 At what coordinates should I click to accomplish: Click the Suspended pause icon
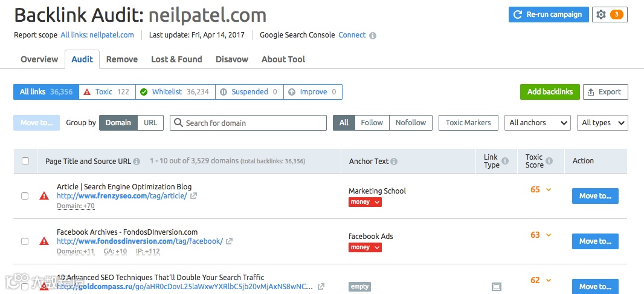click(x=224, y=92)
